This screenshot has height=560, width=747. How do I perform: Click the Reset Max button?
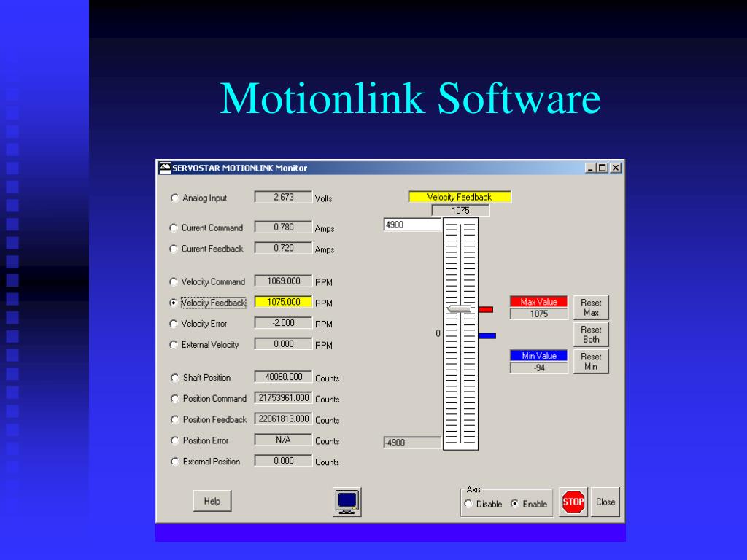591,308
